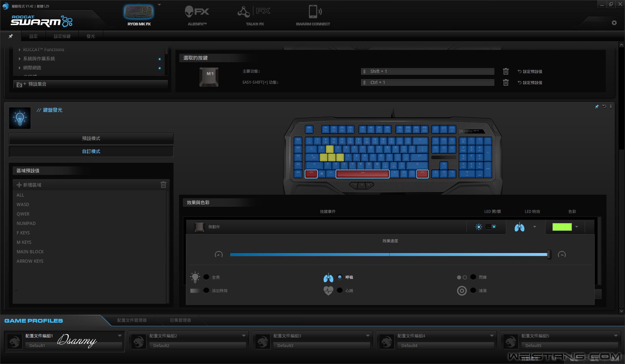Expand the ROCCAT Functions tree item

pyautogui.click(x=20, y=49)
